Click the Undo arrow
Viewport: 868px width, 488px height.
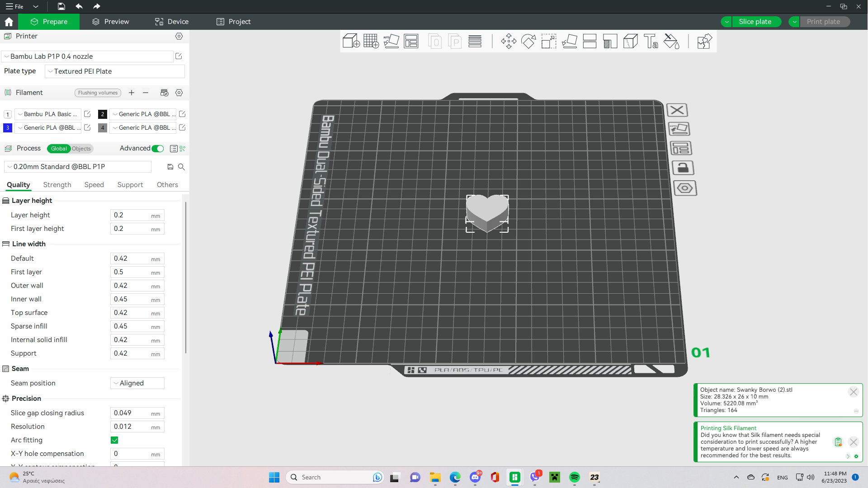tap(79, 6)
